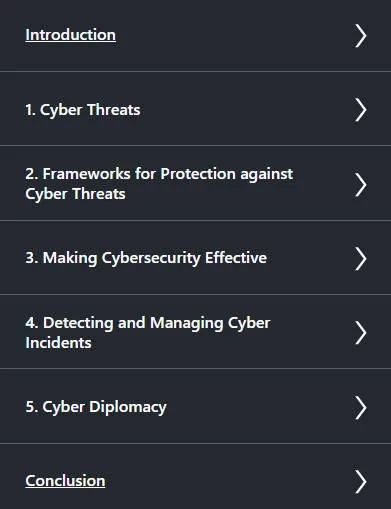Click blank space in the Cyber Diplomacy row
Screen dimensions: 391x509
tap(260, 407)
